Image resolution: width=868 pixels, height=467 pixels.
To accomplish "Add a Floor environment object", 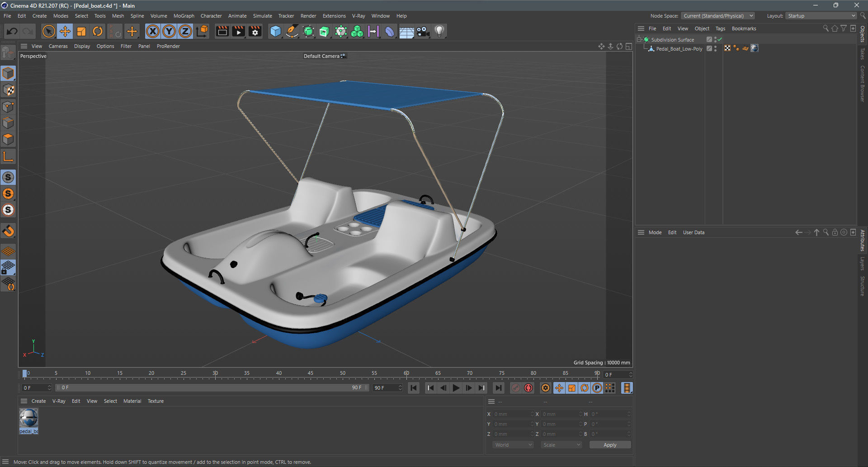I will pos(406,31).
